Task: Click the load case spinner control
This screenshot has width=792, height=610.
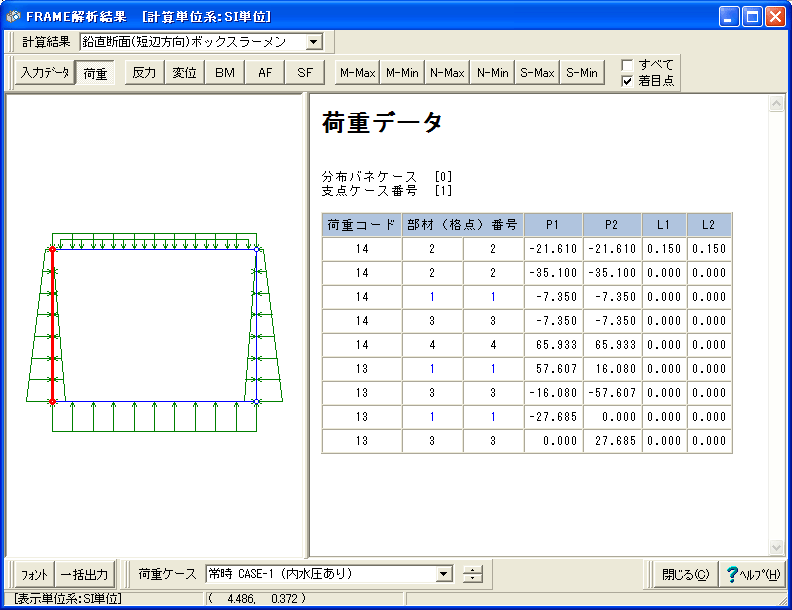Action: (473, 574)
